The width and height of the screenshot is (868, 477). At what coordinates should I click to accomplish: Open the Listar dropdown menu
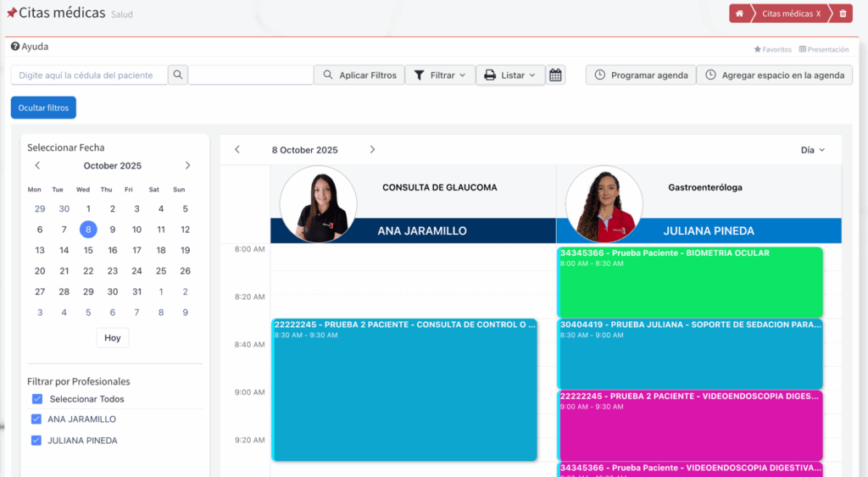coord(509,75)
